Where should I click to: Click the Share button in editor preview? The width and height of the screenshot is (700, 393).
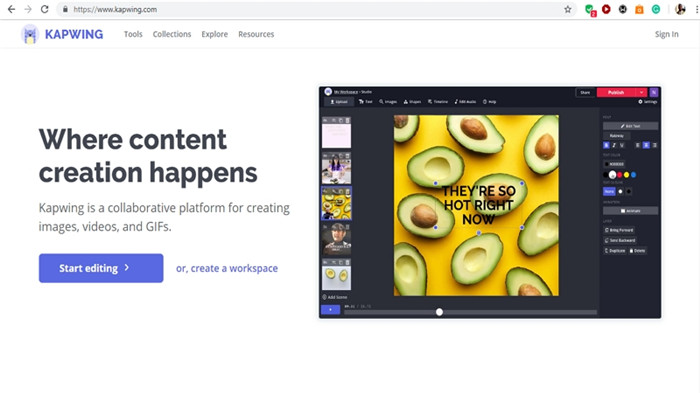(585, 92)
